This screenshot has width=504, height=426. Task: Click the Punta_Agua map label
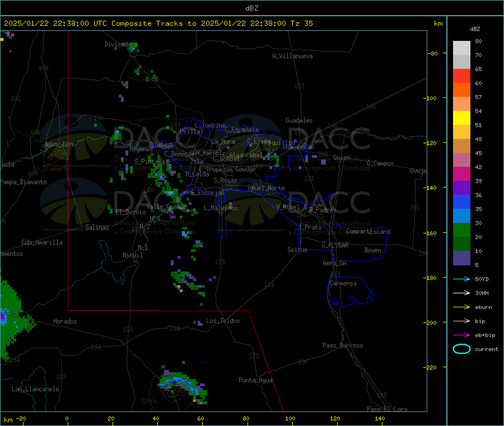[255, 380]
